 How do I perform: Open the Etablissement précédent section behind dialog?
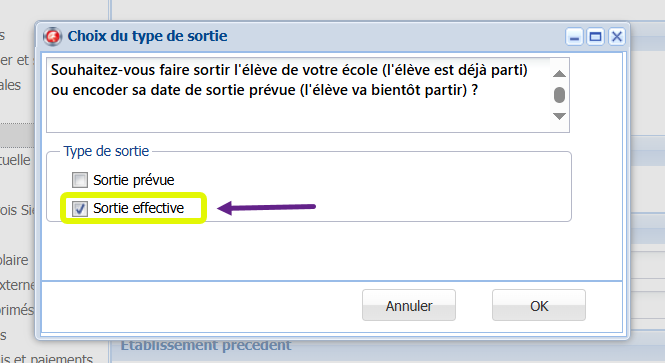click(206, 345)
